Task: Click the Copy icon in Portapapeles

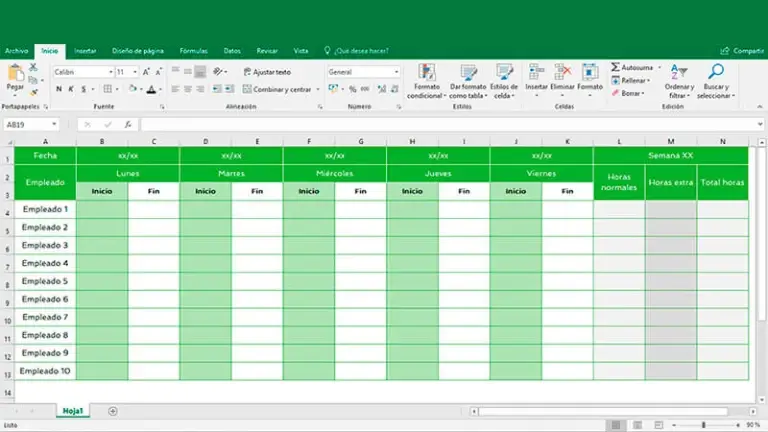Action: (x=33, y=80)
